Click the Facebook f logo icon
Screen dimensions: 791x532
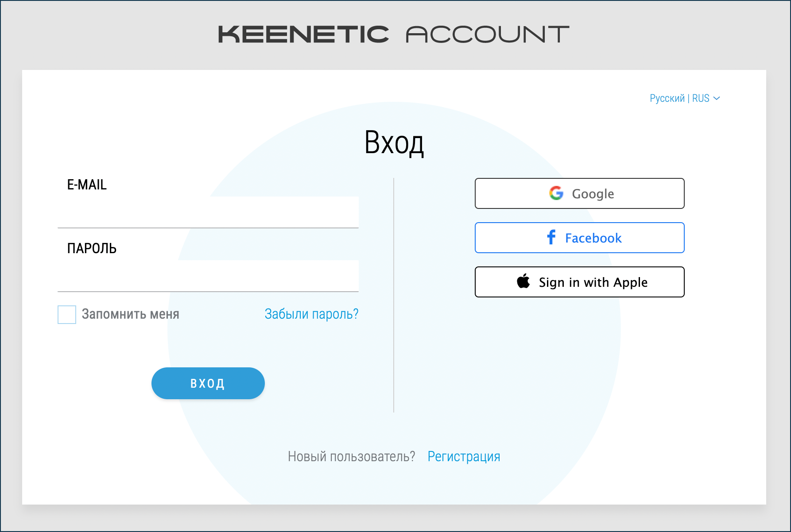(551, 237)
